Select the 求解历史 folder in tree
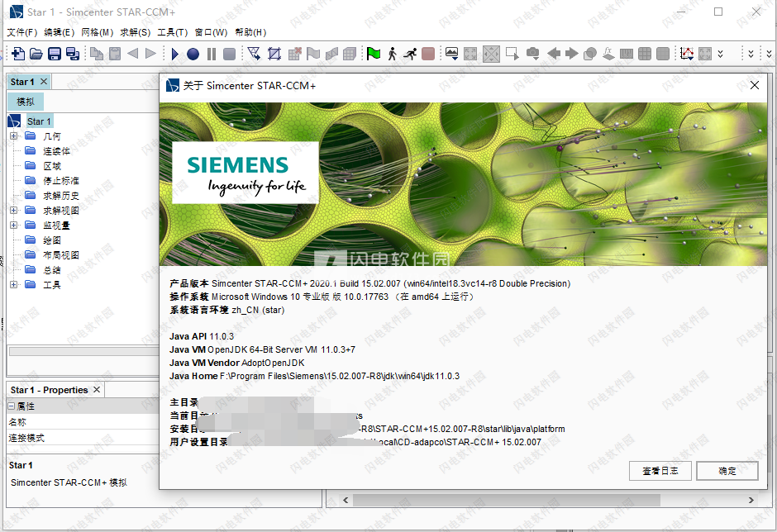This screenshot has width=777, height=532. [x=61, y=196]
